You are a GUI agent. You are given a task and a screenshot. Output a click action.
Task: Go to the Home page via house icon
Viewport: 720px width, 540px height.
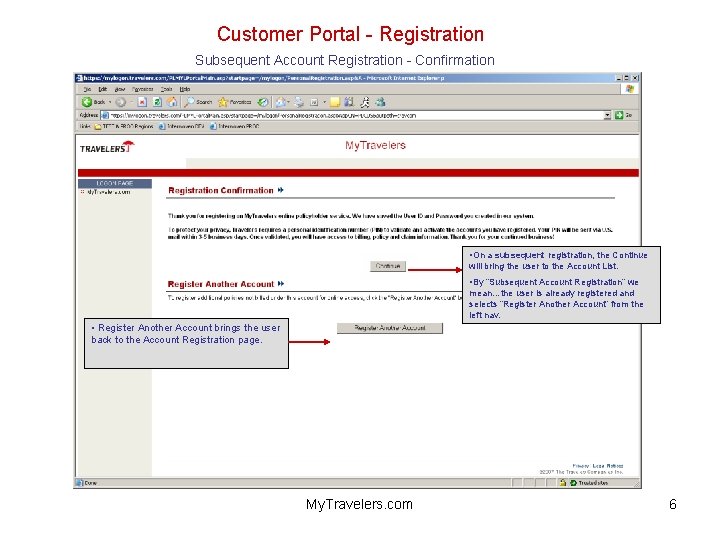(x=172, y=102)
